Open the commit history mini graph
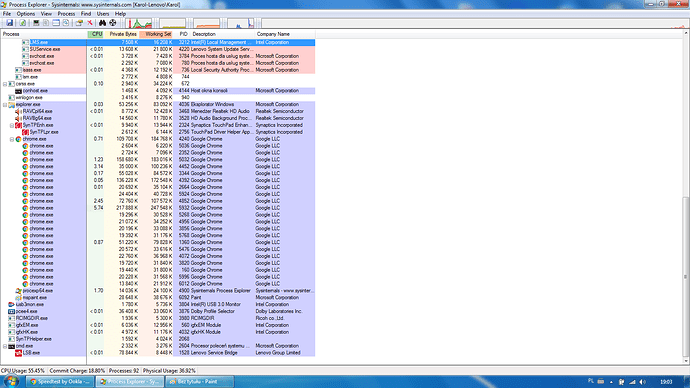This screenshot has width=690, height=388. tap(172, 23)
